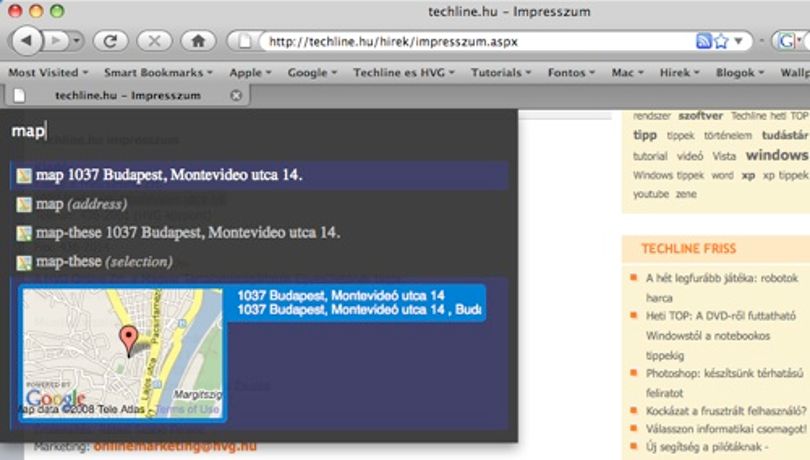Image resolution: width=810 pixels, height=460 pixels.
Task: Click the Google search engine icon
Action: coord(787,41)
